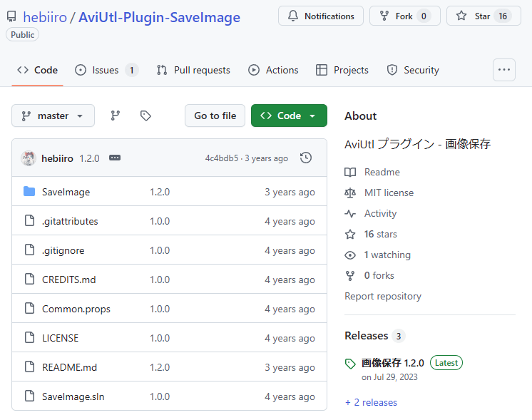Open the README.md file
Screen dimensions: 532x420
pyautogui.click(x=69, y=367)
